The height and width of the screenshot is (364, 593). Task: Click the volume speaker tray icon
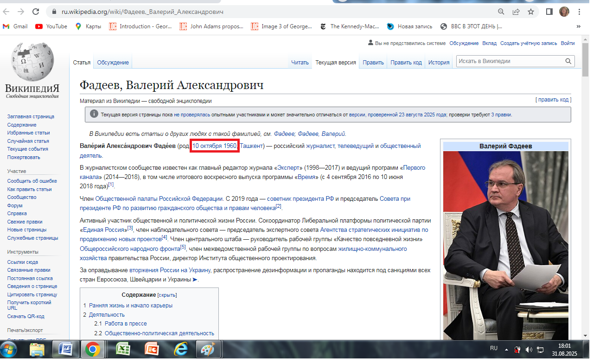click(x=529, y=350)
